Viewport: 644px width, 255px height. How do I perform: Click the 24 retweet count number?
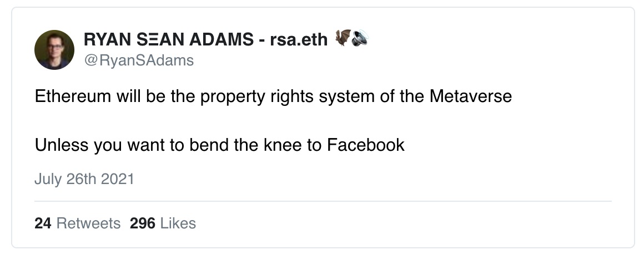(x=43, y=223)
